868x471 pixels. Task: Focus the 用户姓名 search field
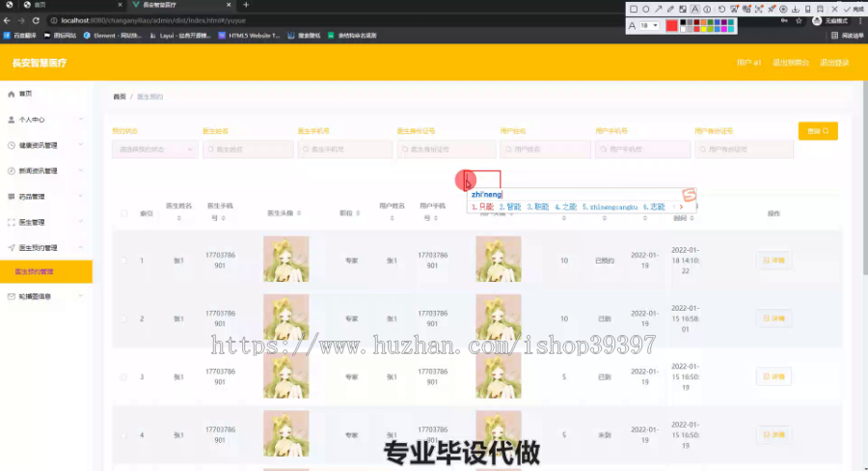coord(545,149)
